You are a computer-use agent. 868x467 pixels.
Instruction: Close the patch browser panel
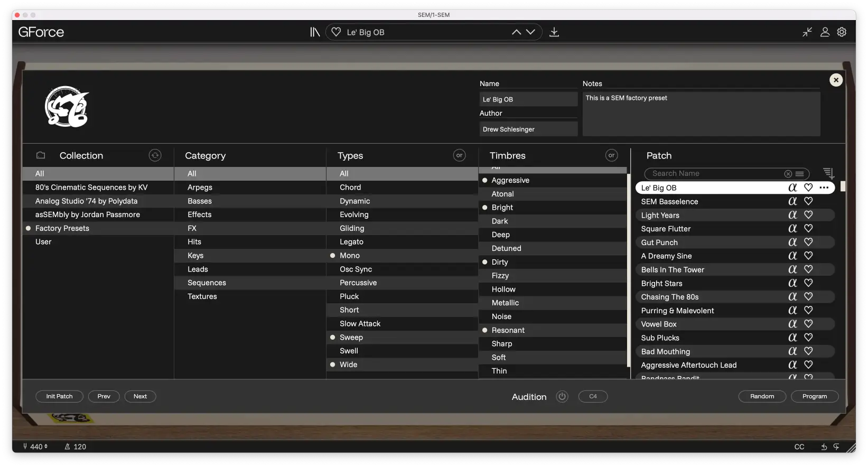pyautogui.click(x=836, y=80)
